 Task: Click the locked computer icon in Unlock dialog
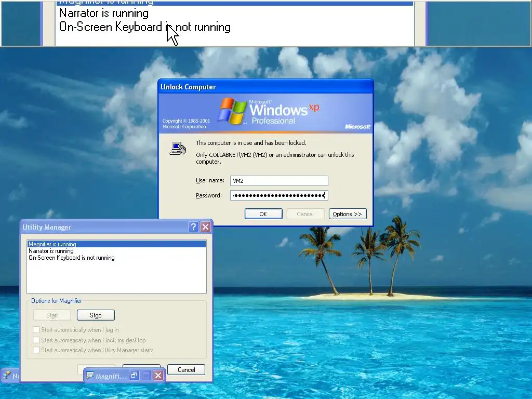[178, 149]
